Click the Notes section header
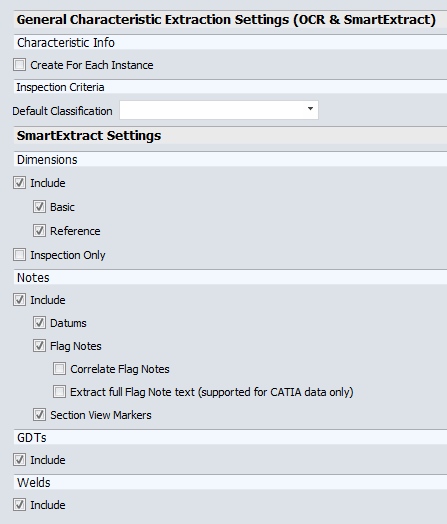Viewport: 447px width, 524px height. 230,277
